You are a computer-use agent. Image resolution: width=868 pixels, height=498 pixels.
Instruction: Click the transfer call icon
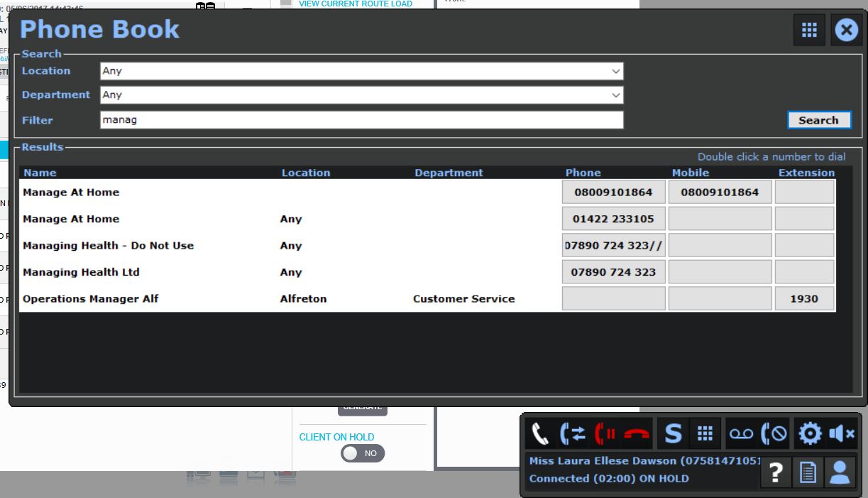(573, 433)
